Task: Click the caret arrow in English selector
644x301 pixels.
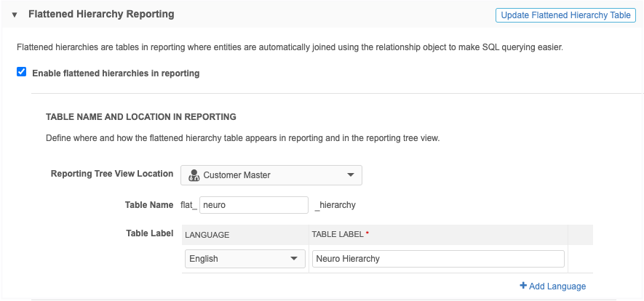Action: 294,259
